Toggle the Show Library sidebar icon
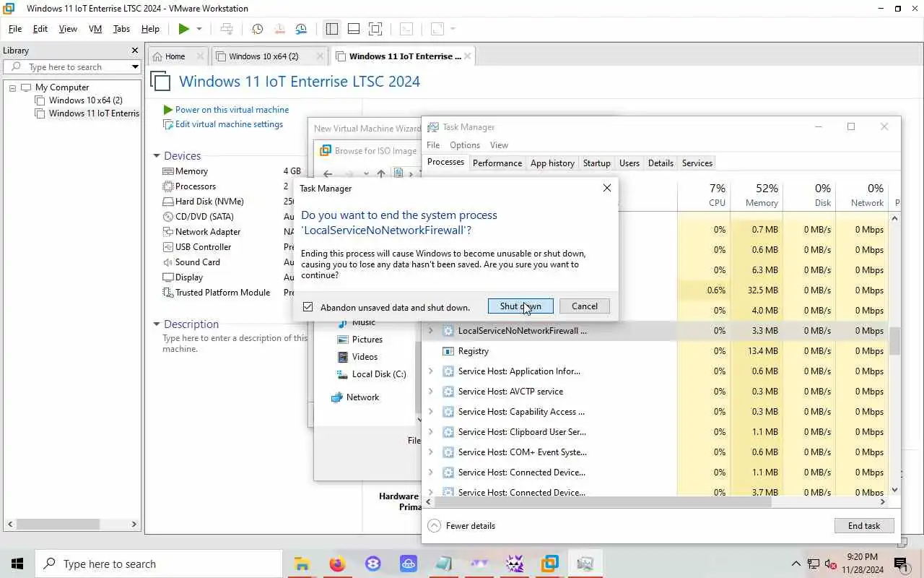This screenshot has height=578, width=924. pos(332,29)
